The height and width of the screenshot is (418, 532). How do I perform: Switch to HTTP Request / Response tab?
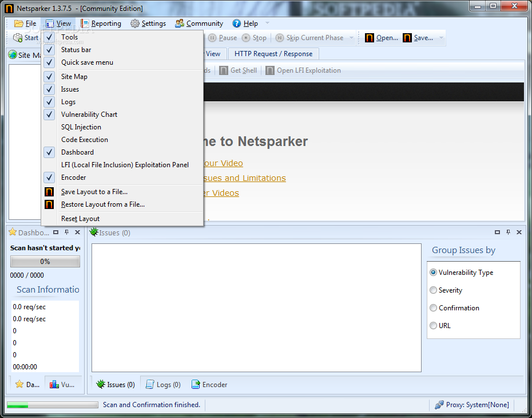coord(273,54)
